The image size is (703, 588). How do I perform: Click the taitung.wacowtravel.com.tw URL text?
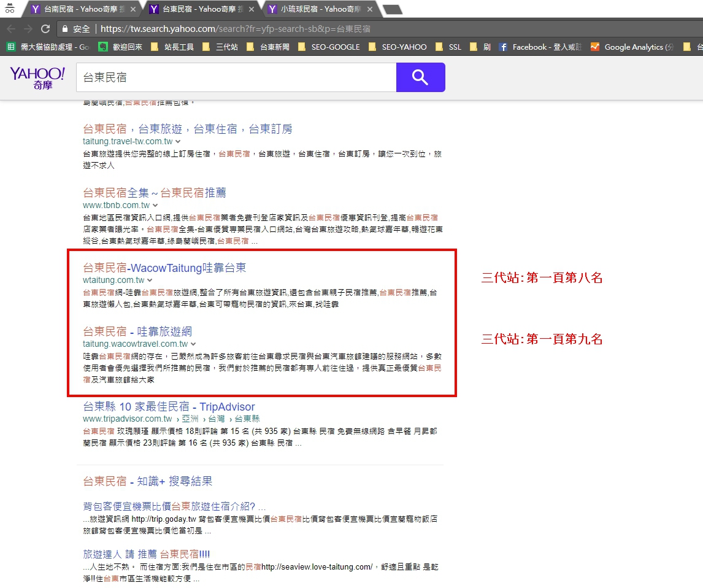tap(136, 344)
